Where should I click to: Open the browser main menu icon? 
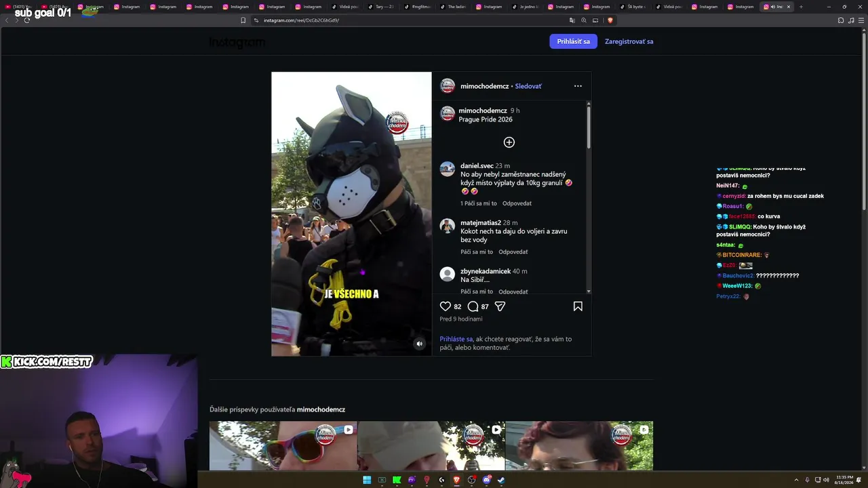click(x=860, y=20)
